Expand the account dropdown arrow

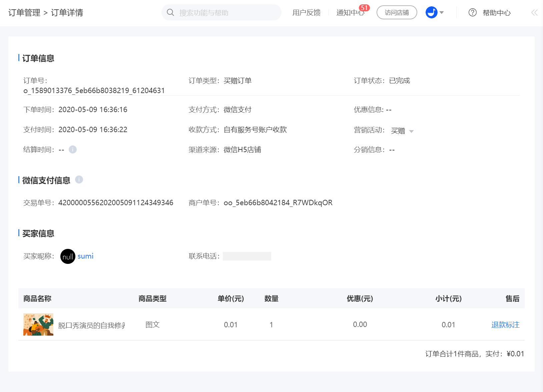pyautogui.click(x=442, y=13)
